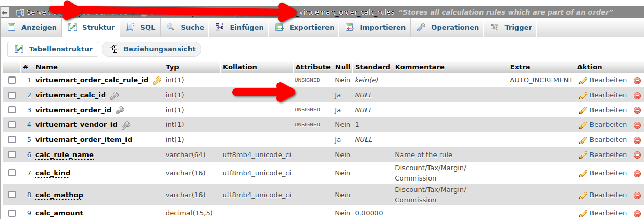This screenshot has width=644, height=219.
Task: Click the Tabellenstruktur button
Action: tap(54, 49)
